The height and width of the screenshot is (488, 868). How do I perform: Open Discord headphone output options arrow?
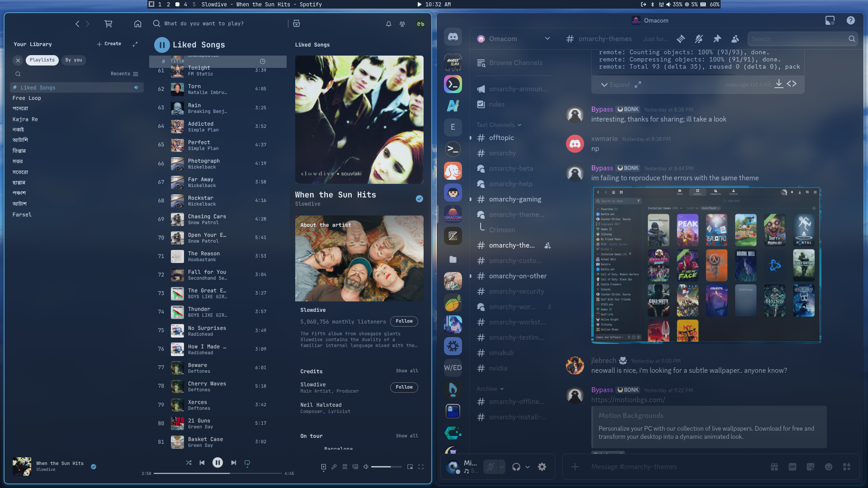(x=528, y=467)
